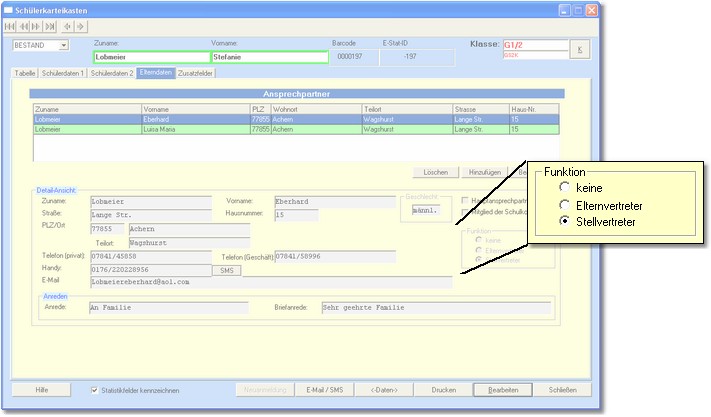Click the back history arrow icon
711x417 pixels.
click(x=68, y=25)
